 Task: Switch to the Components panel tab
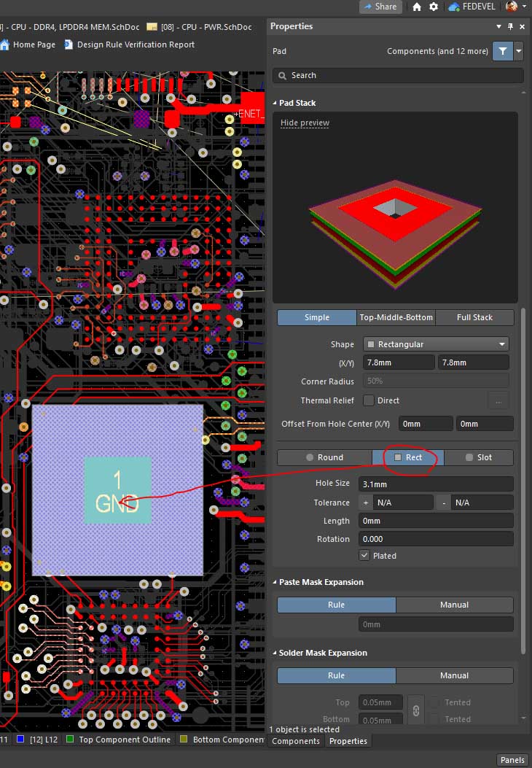[296, 741]
